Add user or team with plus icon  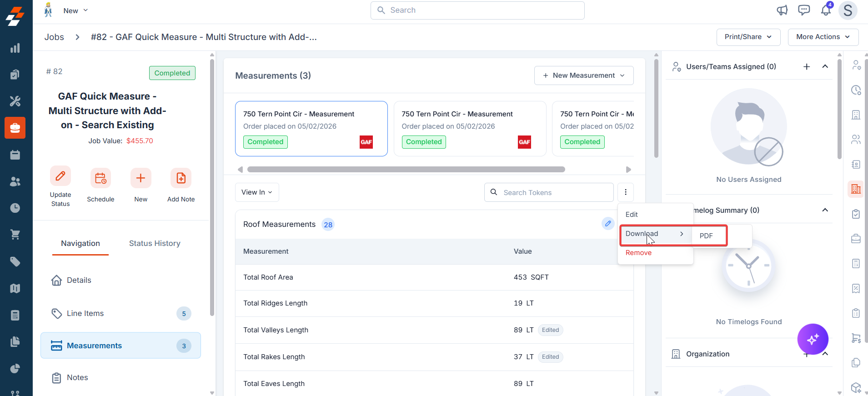tap(807, 67)
